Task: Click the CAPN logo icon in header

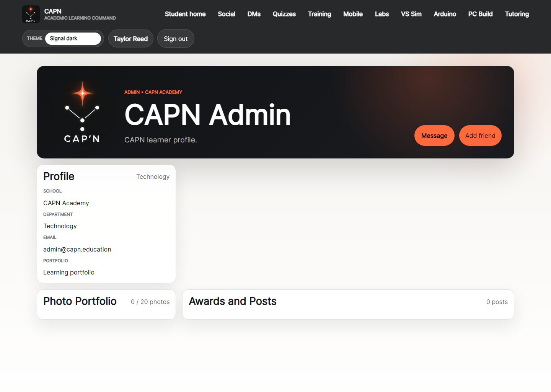Action: pos(31,14)
